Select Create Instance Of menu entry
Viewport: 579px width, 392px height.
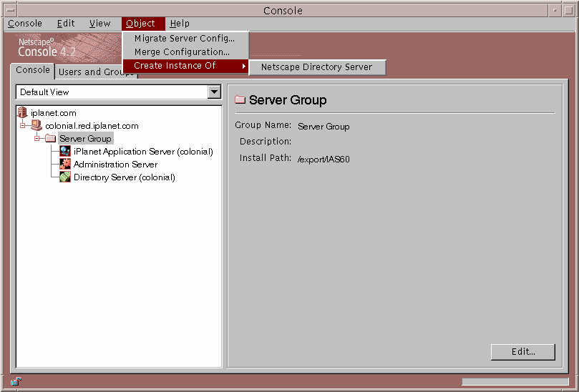185,66
